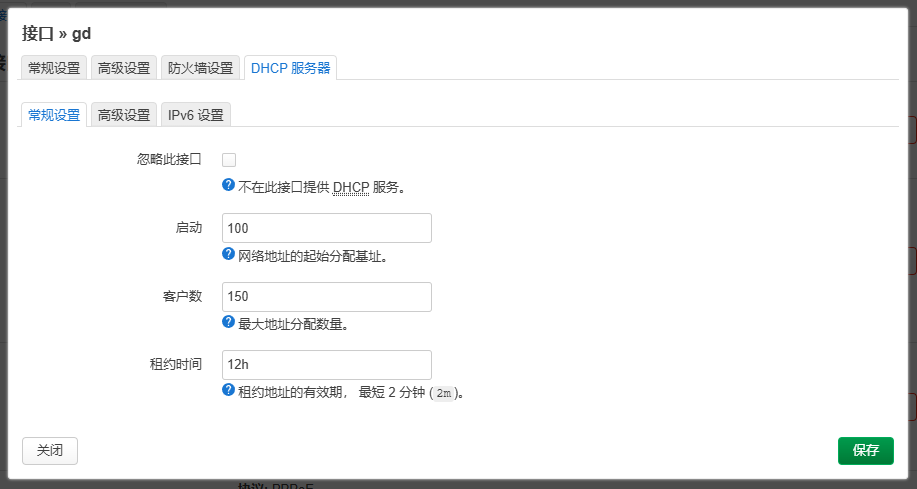This screenshot has height=489, width=917.
Task: Click the 租约时间 label
Action: point(176,364)
